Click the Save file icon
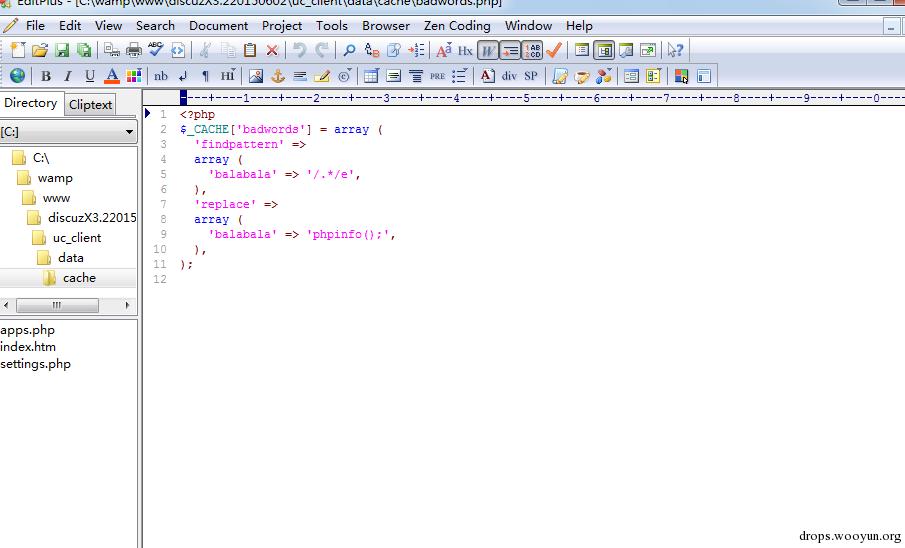 pyautogui.click(x=62, y=50)
